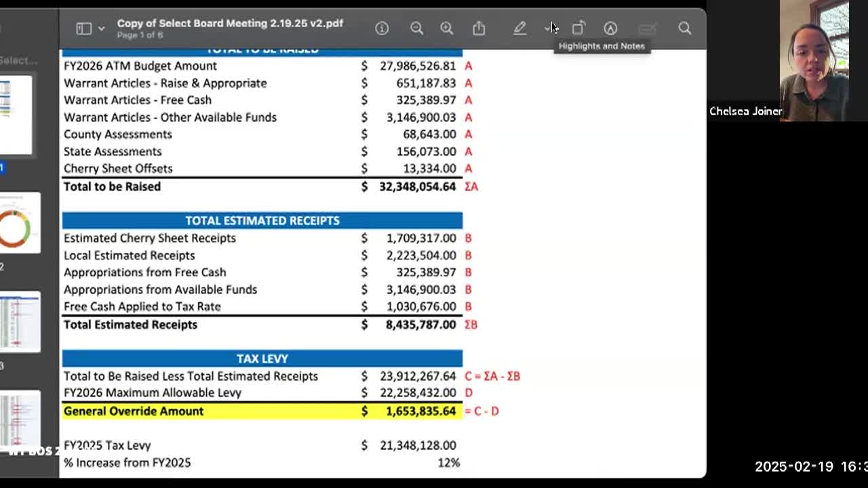This screenshot has width=868, height=488.
Task: Select the Maximum Allowable Levy 22,258,432.00
Action: click(x=418, y=392)
